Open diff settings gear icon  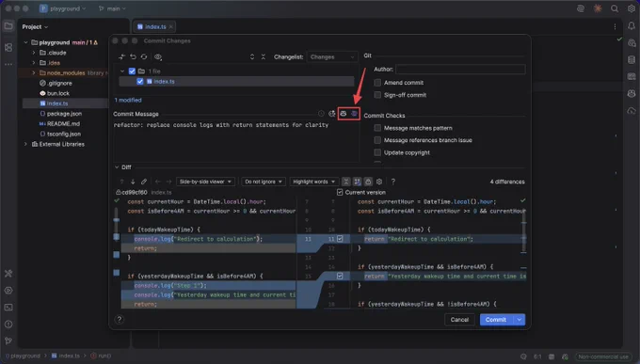pos(379,182)
